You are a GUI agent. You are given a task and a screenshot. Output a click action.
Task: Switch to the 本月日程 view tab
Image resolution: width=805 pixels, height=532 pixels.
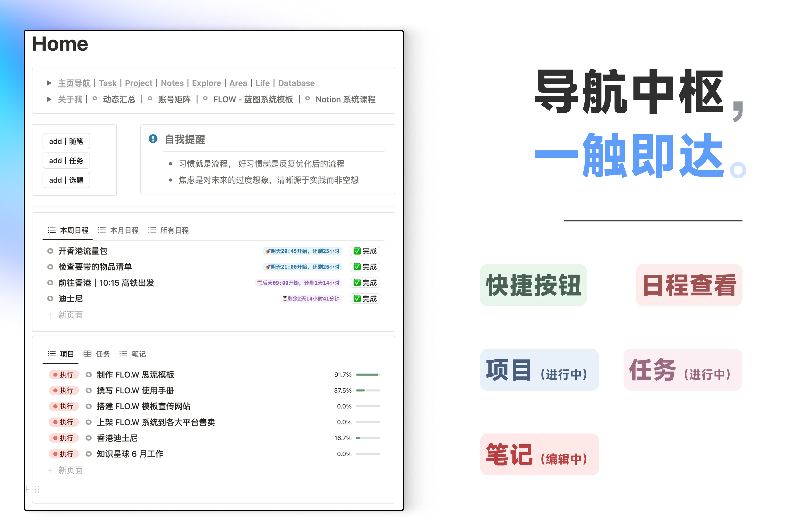point(118,230)
